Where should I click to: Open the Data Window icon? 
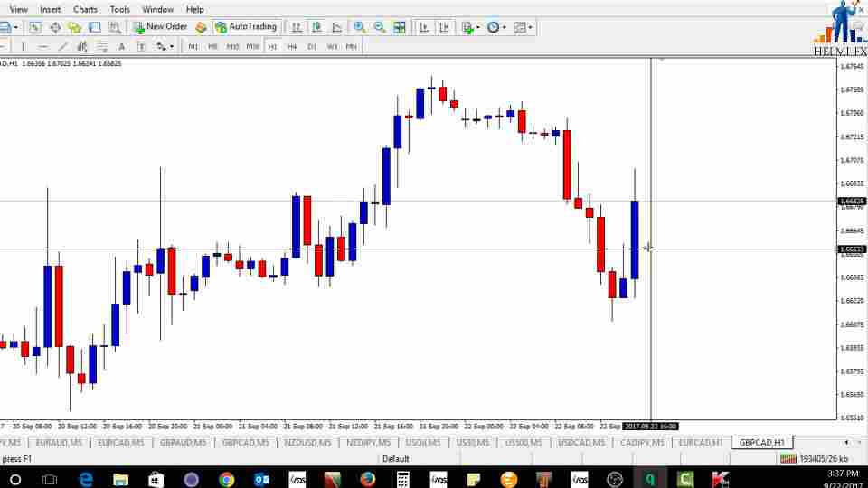tap(55, 27)
